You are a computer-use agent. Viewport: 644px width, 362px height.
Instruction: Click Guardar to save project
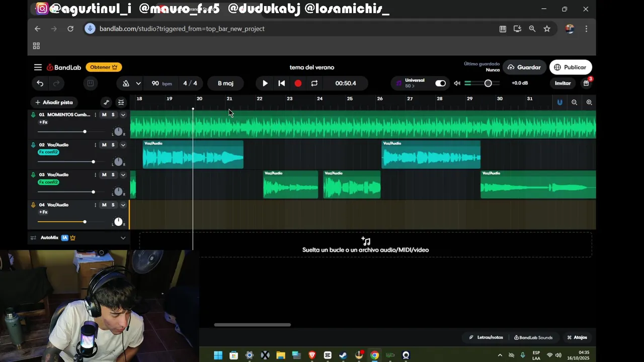(x=524, y=67)
